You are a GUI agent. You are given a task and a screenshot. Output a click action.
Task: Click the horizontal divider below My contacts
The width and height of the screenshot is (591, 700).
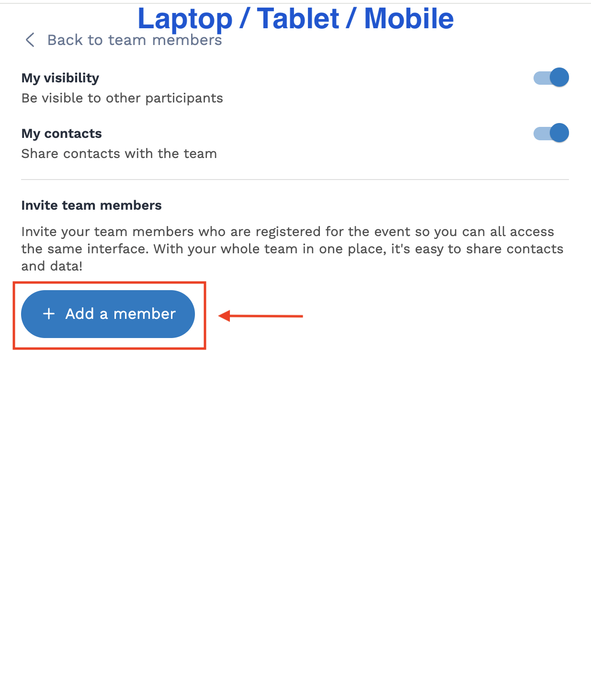(x=295, y=180)
